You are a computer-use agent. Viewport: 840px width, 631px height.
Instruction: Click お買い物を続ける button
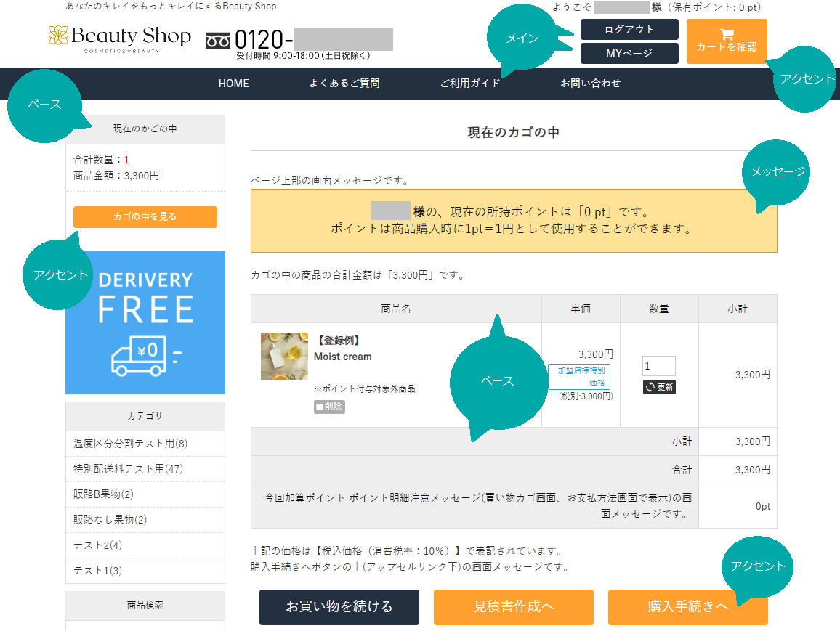click(339, 607)
